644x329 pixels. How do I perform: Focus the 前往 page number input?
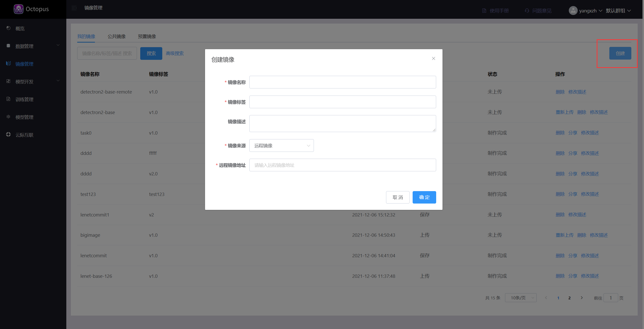[611, 298]
